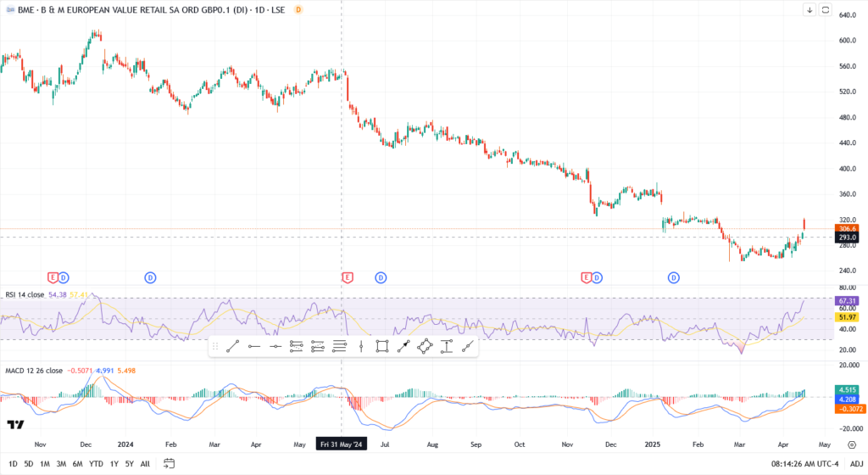This screenshot has height=475, width=868.
Task: Open the MACD 12 26 close legend
Action: [34, 371]
